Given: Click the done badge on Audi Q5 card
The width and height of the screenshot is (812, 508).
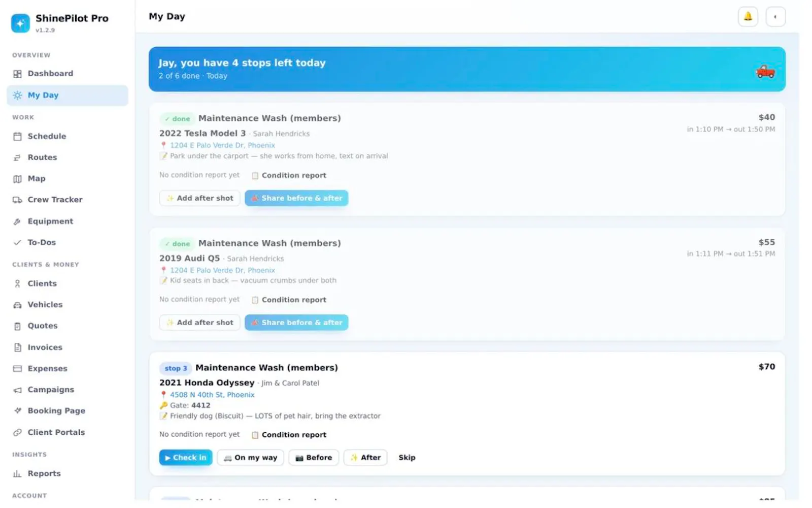Looking at the screenshot, I should 177,244.
